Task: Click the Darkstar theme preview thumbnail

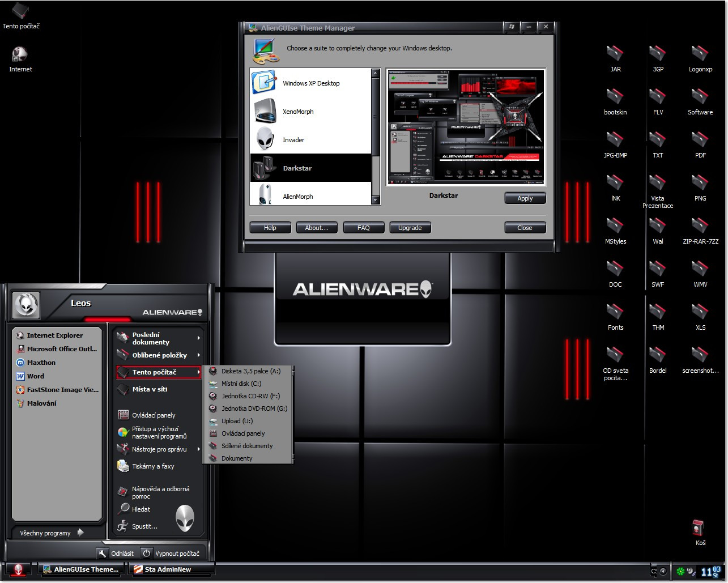Action: (466, 127)
